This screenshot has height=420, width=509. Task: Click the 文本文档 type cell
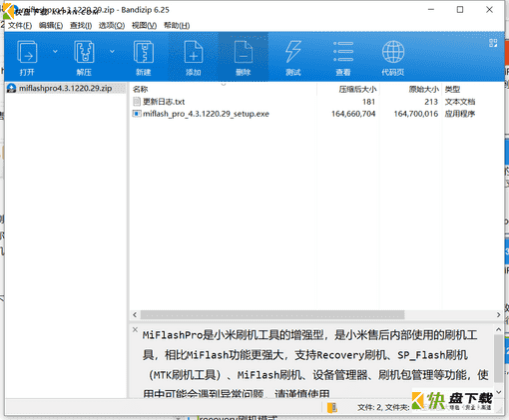tap(460, 102)
